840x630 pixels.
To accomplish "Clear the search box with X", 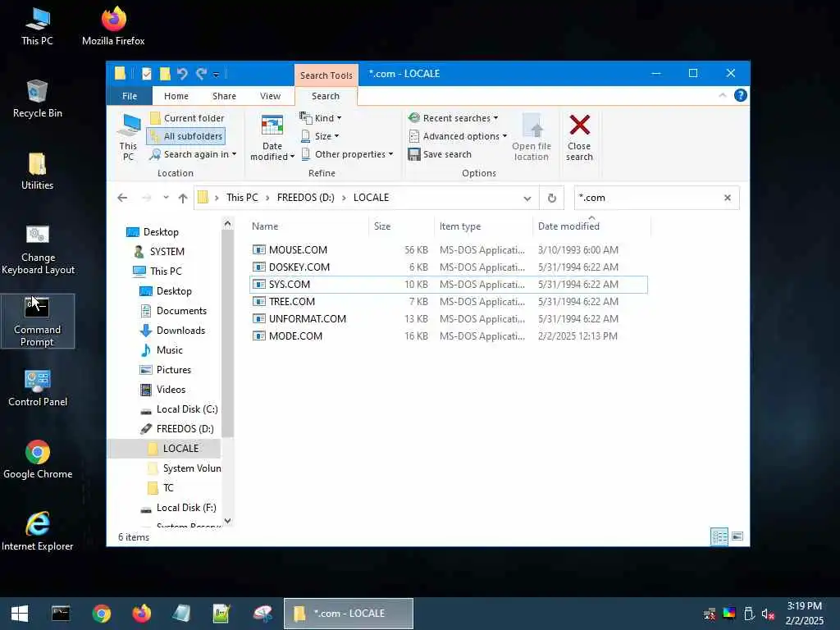I will pyautogui.click(x=728, y=198).
